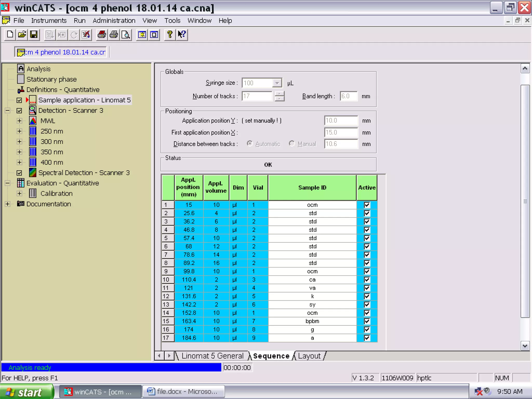Click the New file toolbar icon

pyautogui.click(x=10, y=34)
